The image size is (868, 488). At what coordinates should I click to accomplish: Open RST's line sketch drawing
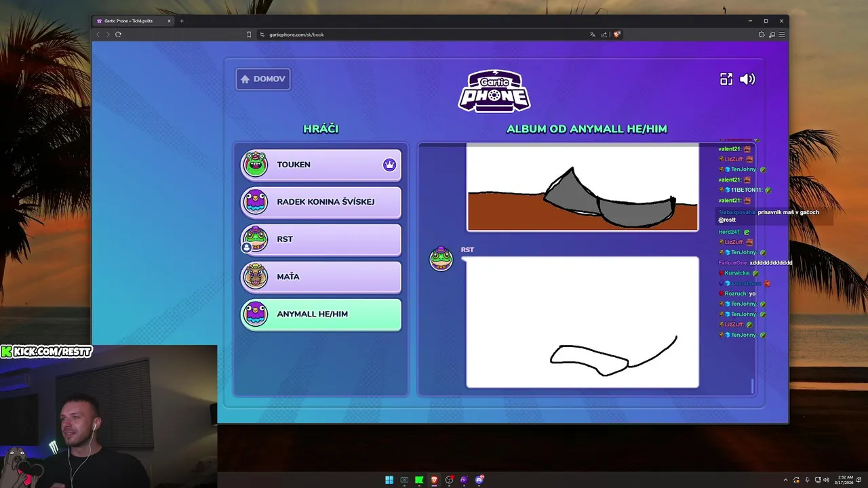pyautogui.click(x=583, y=322)
